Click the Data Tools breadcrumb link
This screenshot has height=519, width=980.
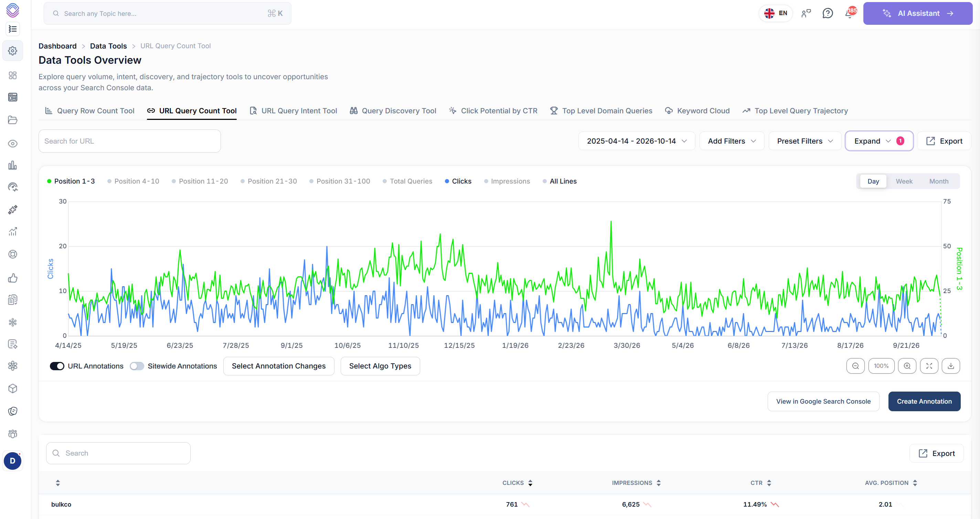pyautogui.click(x=108, y=46)
